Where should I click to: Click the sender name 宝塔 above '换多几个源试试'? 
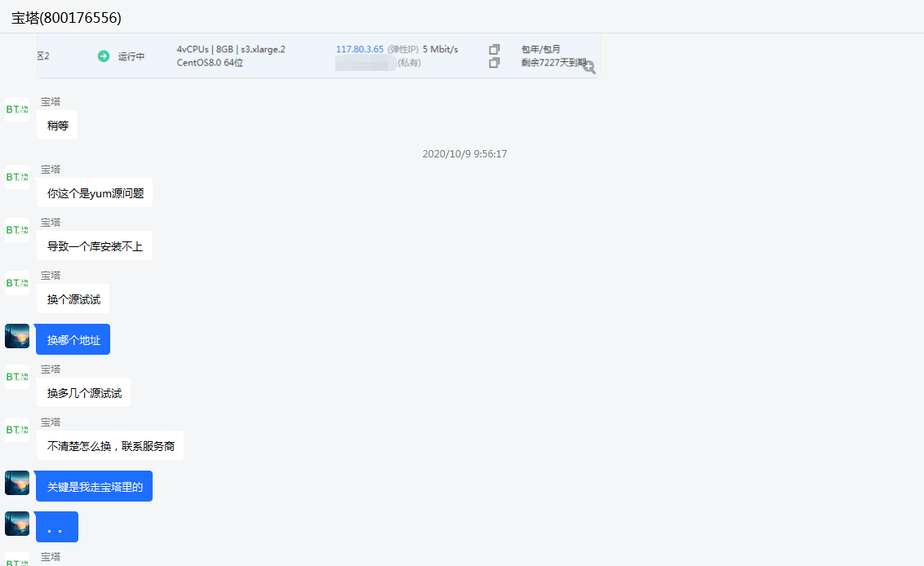51,369
